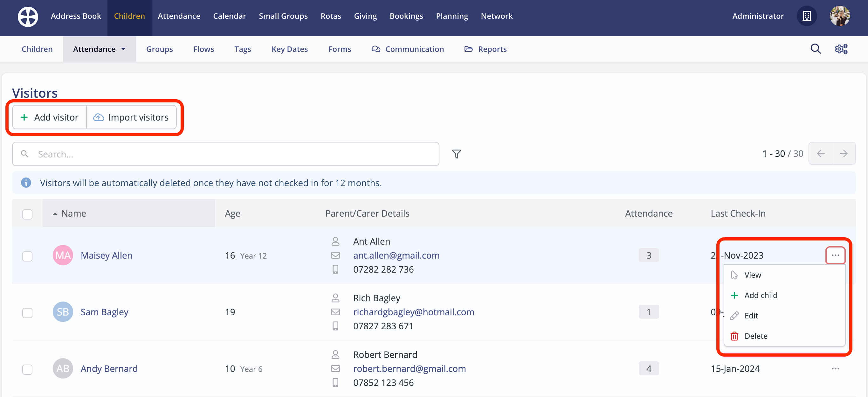This screenshot has height=397, width=868.
Task: Click the ChurchSuite logo icon
Action: click(28, 16)
